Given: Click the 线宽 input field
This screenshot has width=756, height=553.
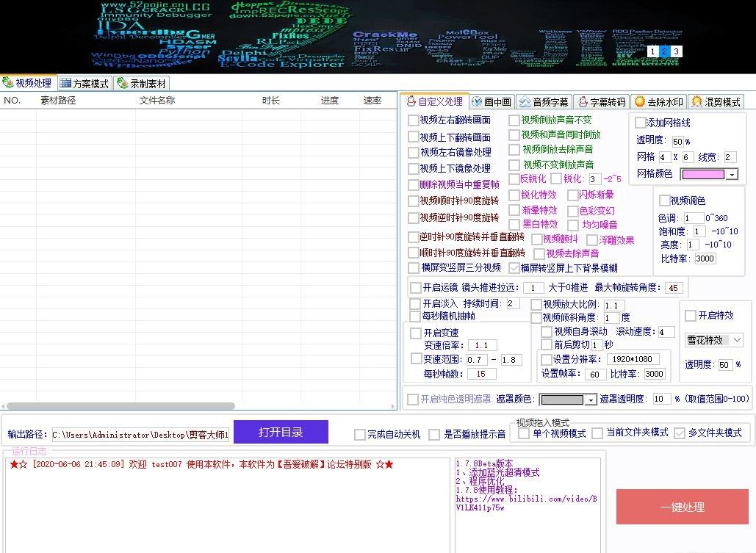Looking at the screenshot, I should click(x=730, y=157).
